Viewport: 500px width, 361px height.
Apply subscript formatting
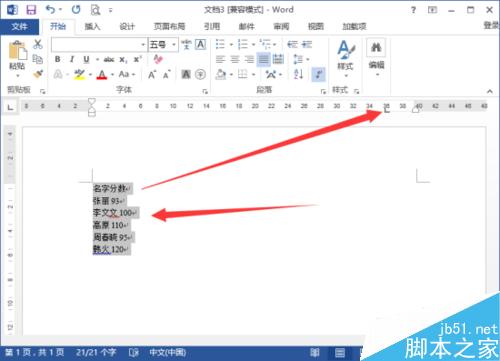pyautogui.click(x=123, y=60)
